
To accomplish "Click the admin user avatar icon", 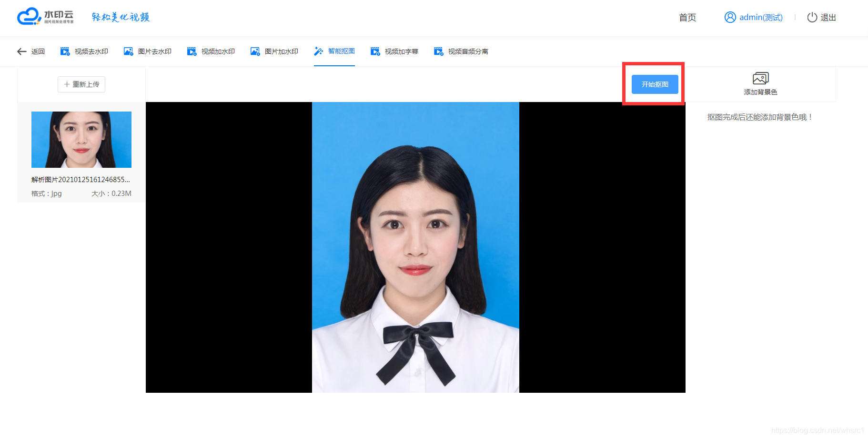I will coord(730,17).
